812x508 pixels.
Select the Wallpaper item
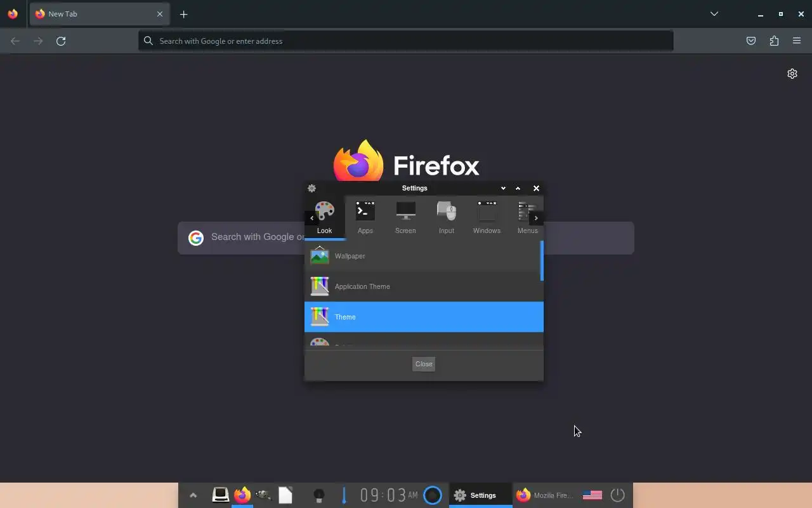point(422,256)
